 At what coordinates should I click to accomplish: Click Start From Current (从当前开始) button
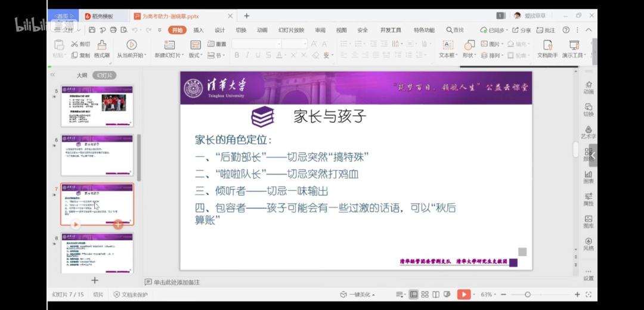click(x=131, y=49)
